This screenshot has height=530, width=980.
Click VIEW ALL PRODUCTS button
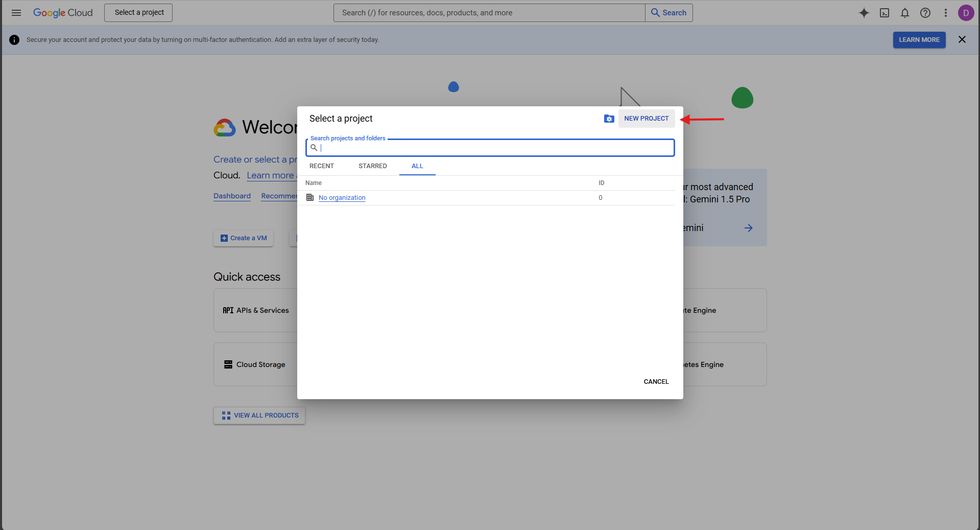pyautogui.click(x=259, y=416)
